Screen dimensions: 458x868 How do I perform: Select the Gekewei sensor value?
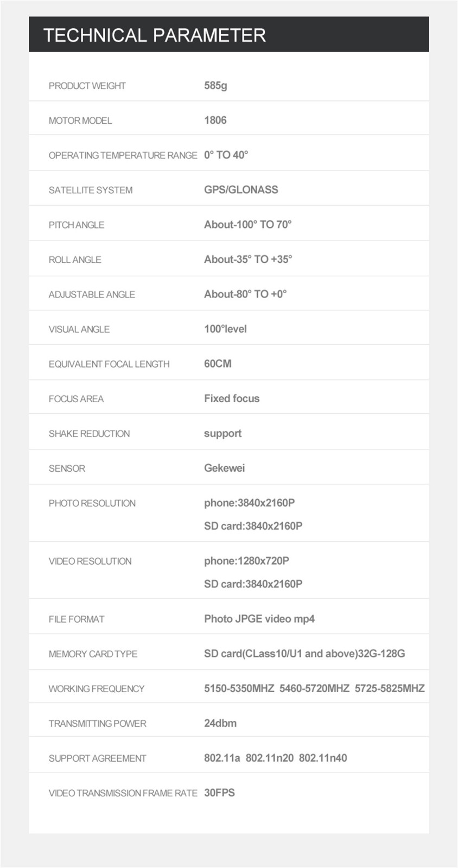click(x=224, y=468)
